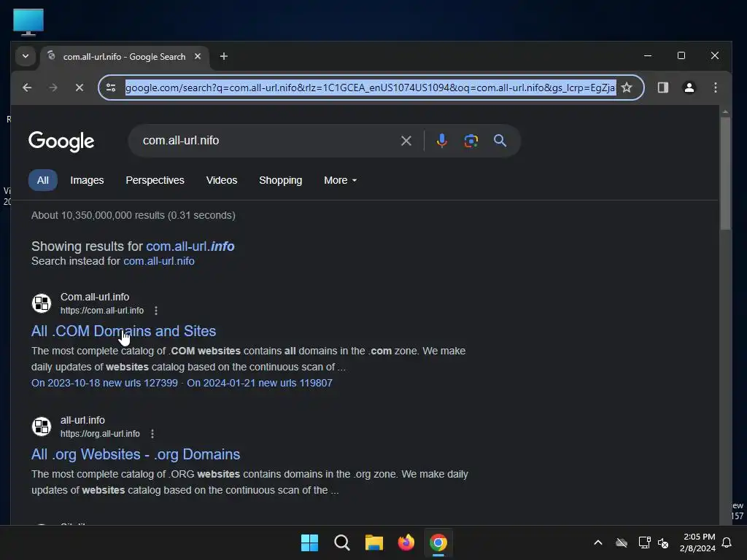View site information icon in address bar
Image resolution: width=747 pixels, height=560 pixels.
tap(111, 87)
